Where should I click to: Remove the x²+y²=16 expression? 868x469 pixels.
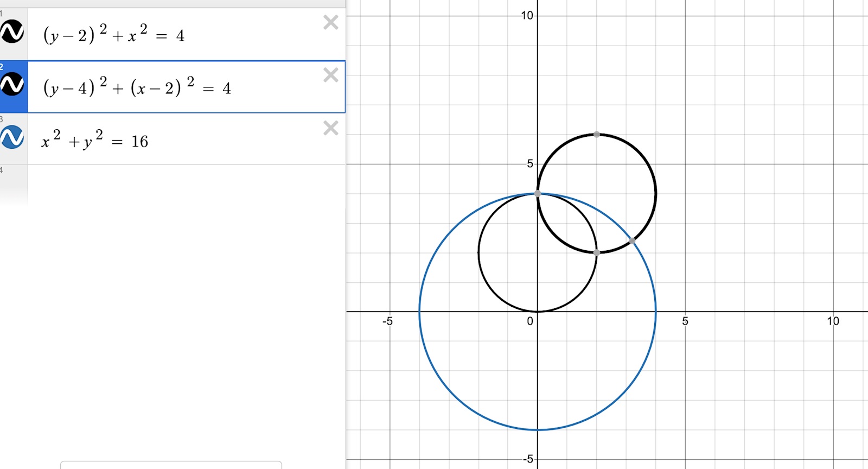pos(330,128)
